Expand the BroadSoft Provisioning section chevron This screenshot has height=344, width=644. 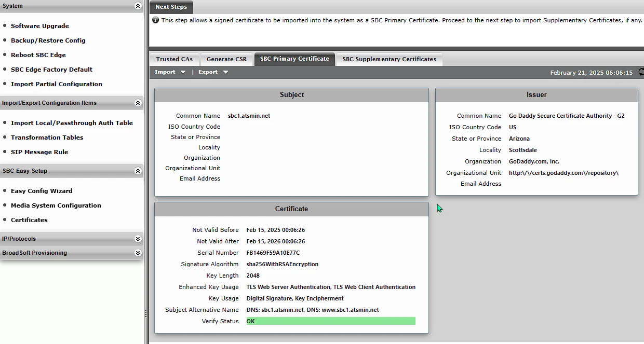pos(138,253)
